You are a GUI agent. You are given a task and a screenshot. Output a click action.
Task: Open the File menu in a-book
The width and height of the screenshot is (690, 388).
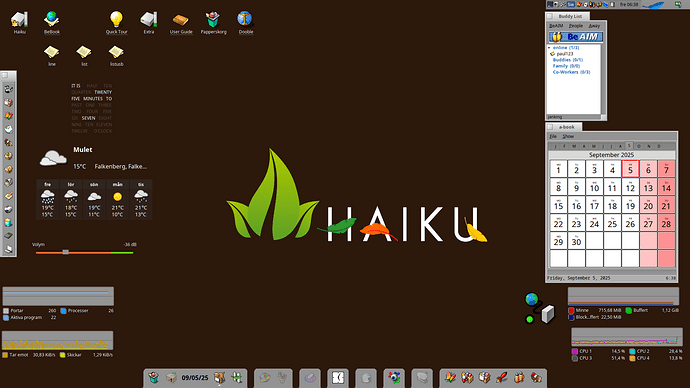(553, 136)
